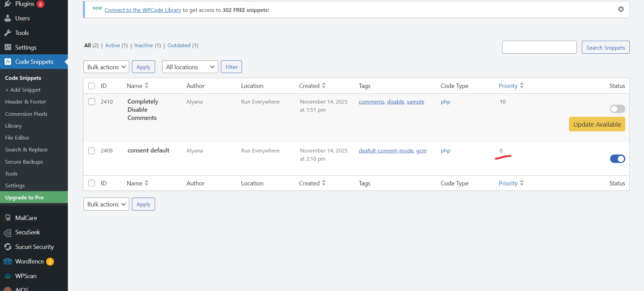Open SecuSeek via its icon
Image resolution: width=644 pixels, height=291 pixels.
(7, 233)
